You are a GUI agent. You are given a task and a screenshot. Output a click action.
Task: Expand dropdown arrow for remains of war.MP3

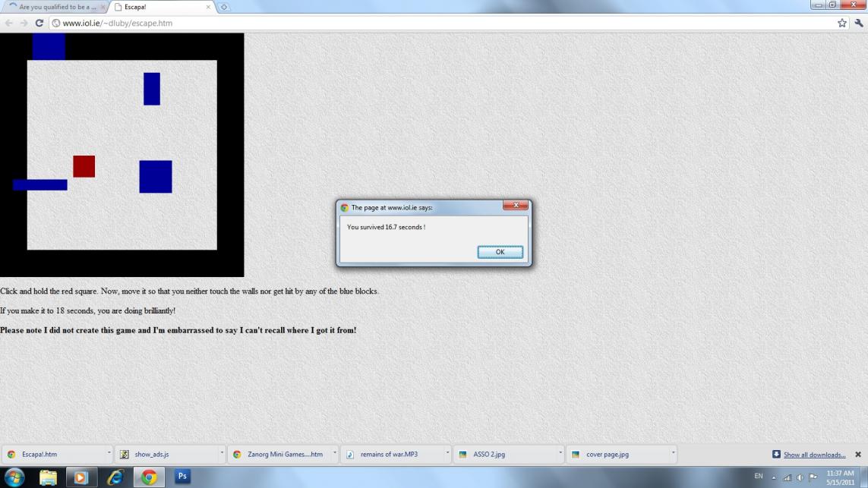click(x=448, y=453)
